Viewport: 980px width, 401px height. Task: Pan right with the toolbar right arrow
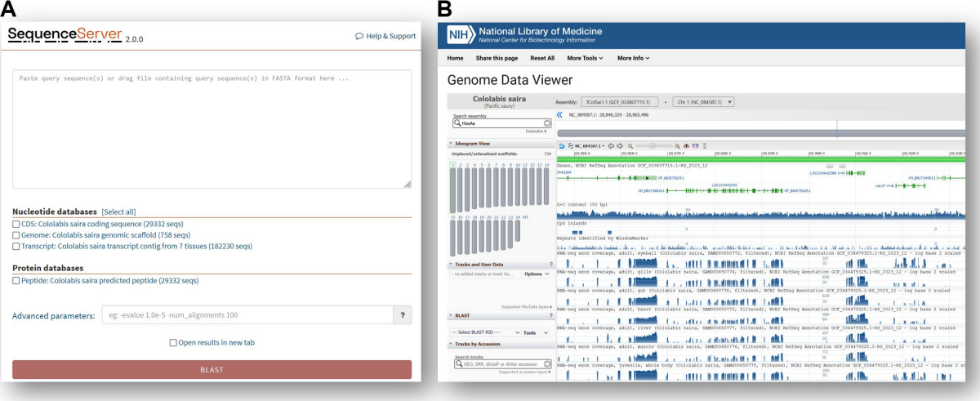(618, 145)
